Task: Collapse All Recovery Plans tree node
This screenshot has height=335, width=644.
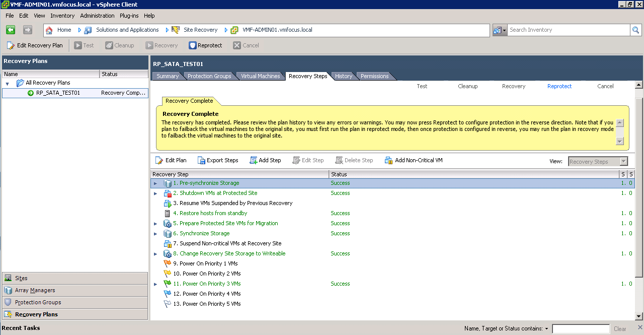Action: [8, 83]
